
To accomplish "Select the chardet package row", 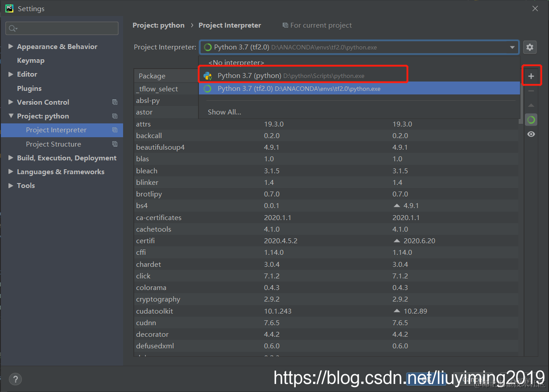I will tap(326, 264).
